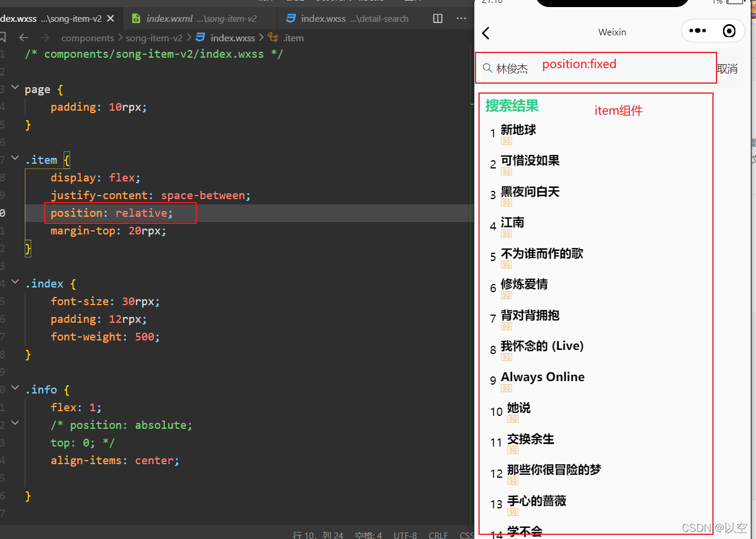Click components in the breadcrumb
This screenshot has width=756, height=539.
pyautogui.click(x=88, y=38)
